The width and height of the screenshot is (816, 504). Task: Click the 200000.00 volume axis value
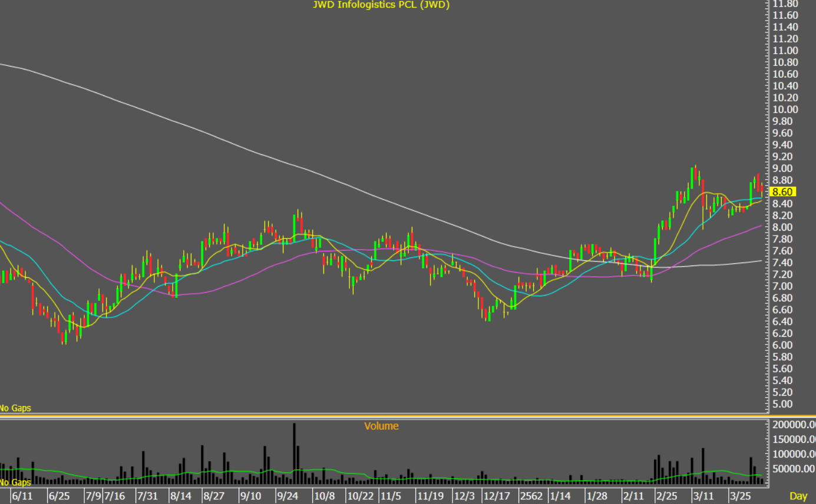pos(794,425)
